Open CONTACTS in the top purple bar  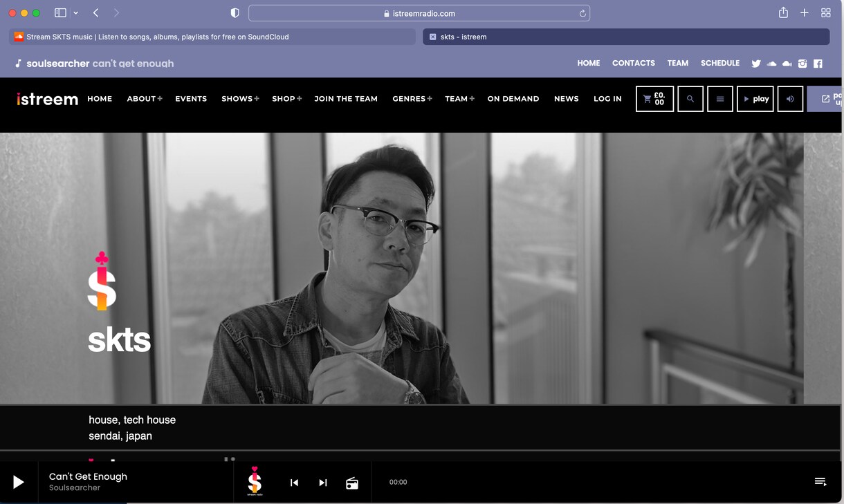coord(634,63)
